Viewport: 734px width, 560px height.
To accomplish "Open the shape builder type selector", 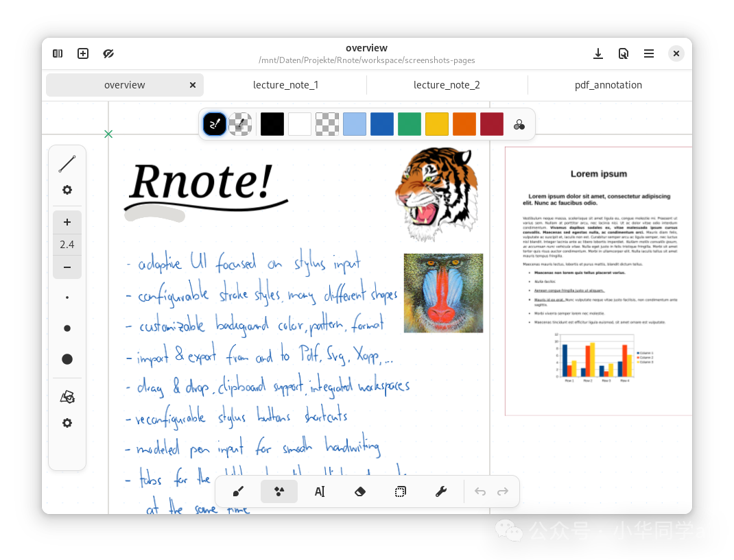I will tap(67, 397).
